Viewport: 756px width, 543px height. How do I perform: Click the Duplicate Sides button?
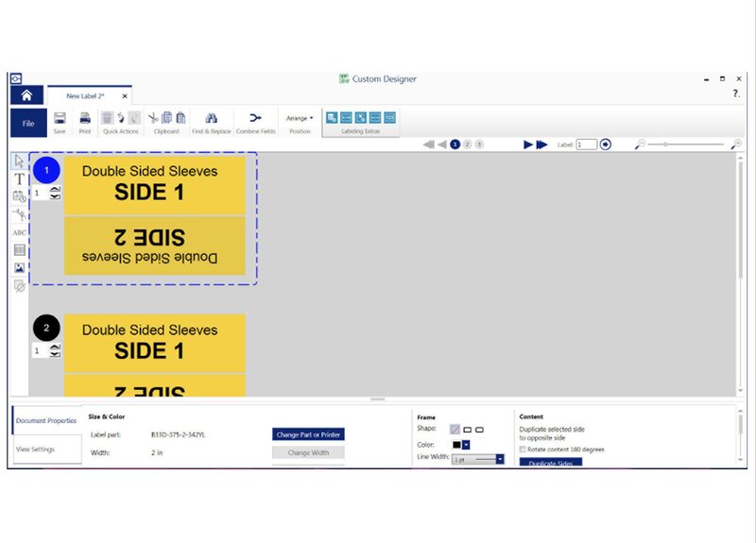pos(551,462)
